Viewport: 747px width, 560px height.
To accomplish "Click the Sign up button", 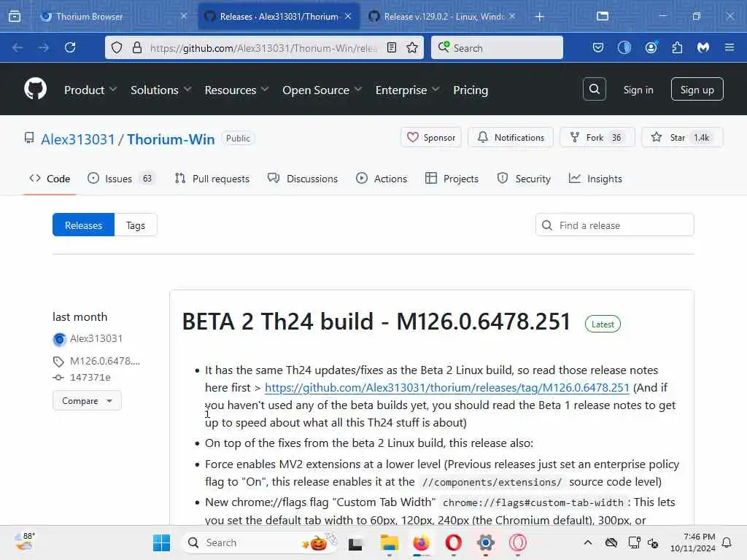I will tap(697, 89).
